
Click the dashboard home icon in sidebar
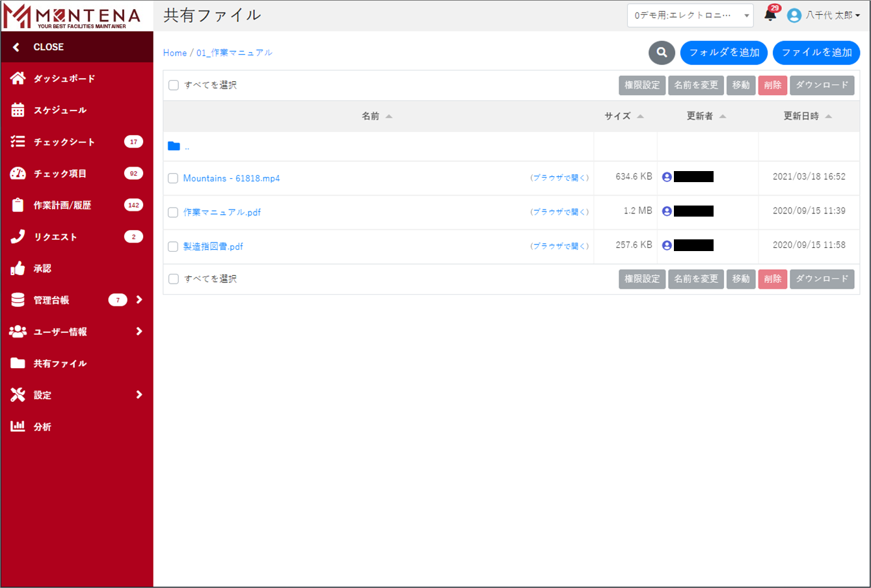coord(18,78)
